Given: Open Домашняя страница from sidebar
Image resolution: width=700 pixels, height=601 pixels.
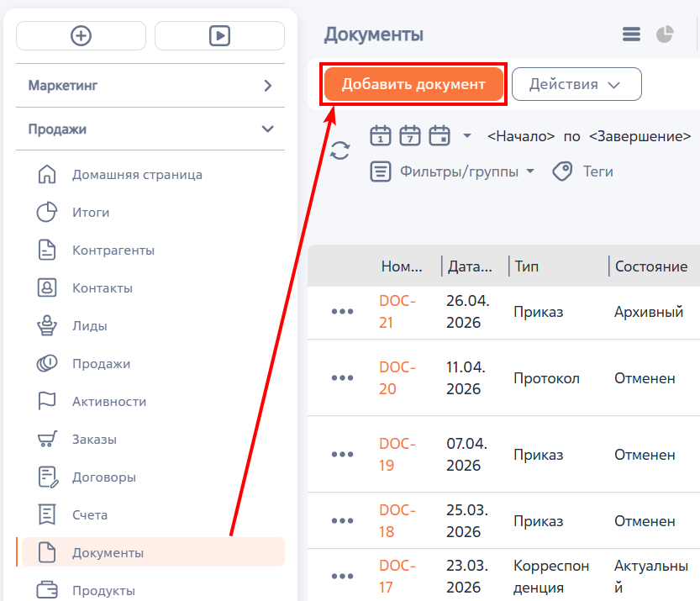Looking at the screenshot, I should coord(137,175).
